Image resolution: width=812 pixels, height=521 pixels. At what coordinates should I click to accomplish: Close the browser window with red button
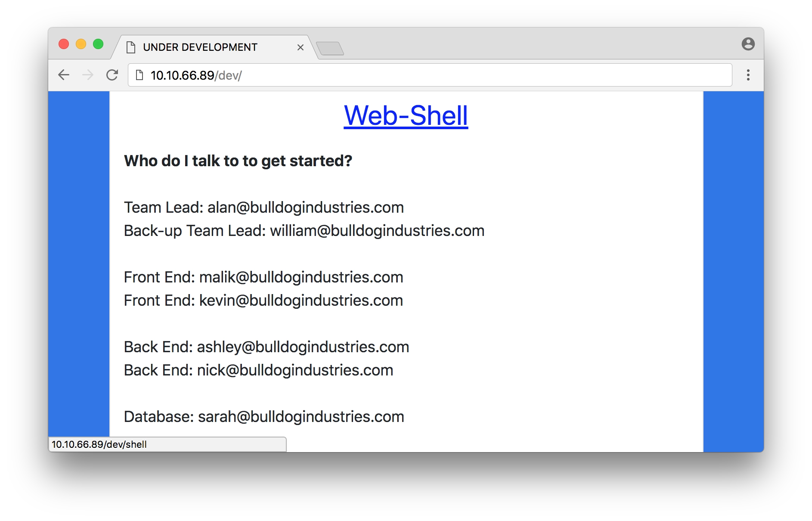(x=64, y=44)
